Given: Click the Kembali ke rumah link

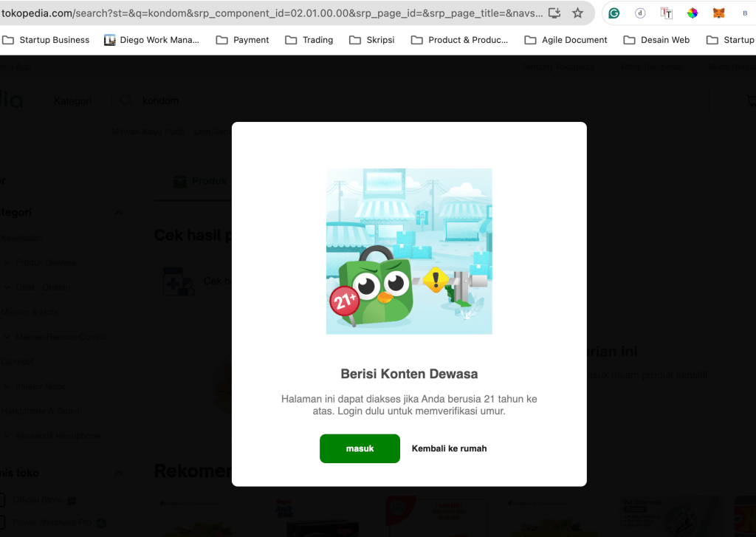Looking at the screenshot, I should click(449, 448).
